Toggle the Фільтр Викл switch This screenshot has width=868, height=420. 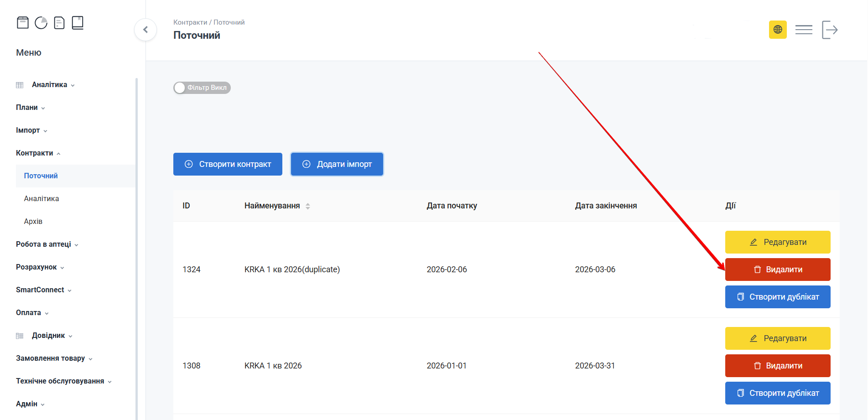coord(202,88)
